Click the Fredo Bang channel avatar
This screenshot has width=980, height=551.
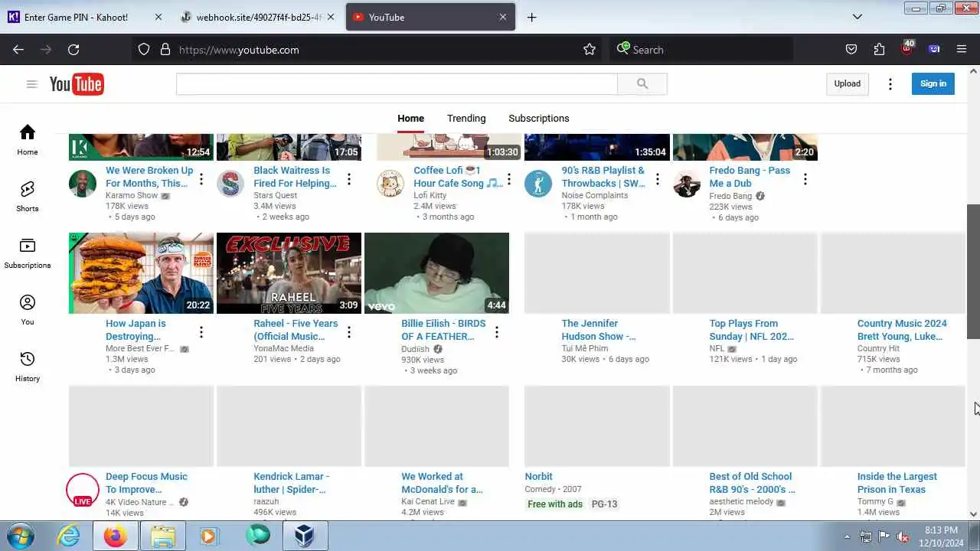click(x=687, y=184)
